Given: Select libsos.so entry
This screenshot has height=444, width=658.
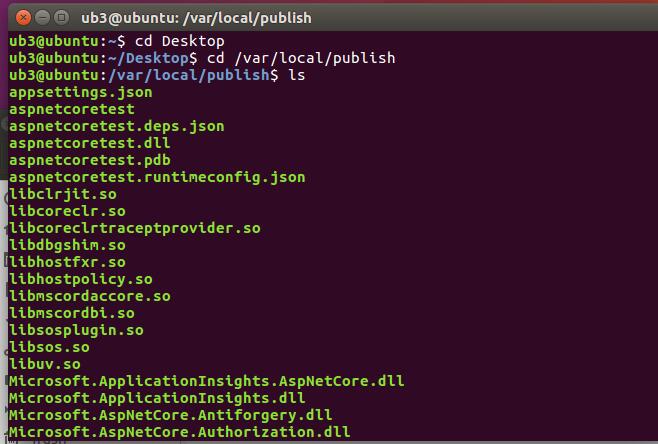Looking at the screenshot, I should (x=50, y=347).
